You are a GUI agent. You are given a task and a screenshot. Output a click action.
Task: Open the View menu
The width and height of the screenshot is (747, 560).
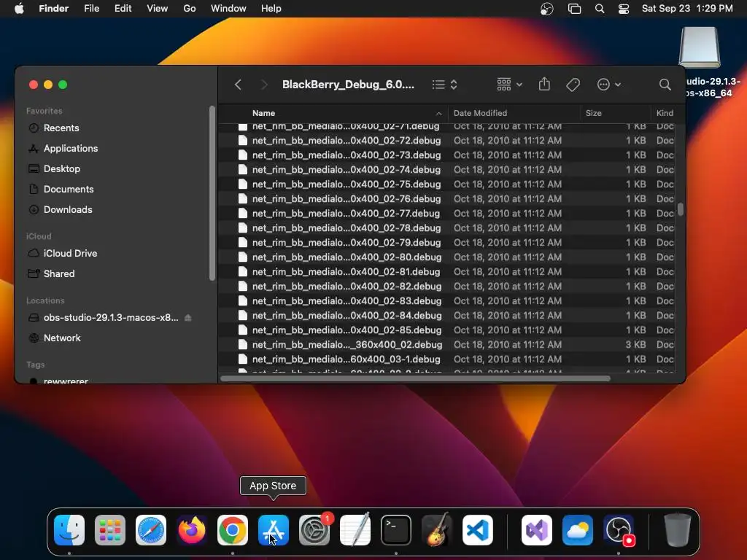[x=158, y=9]
